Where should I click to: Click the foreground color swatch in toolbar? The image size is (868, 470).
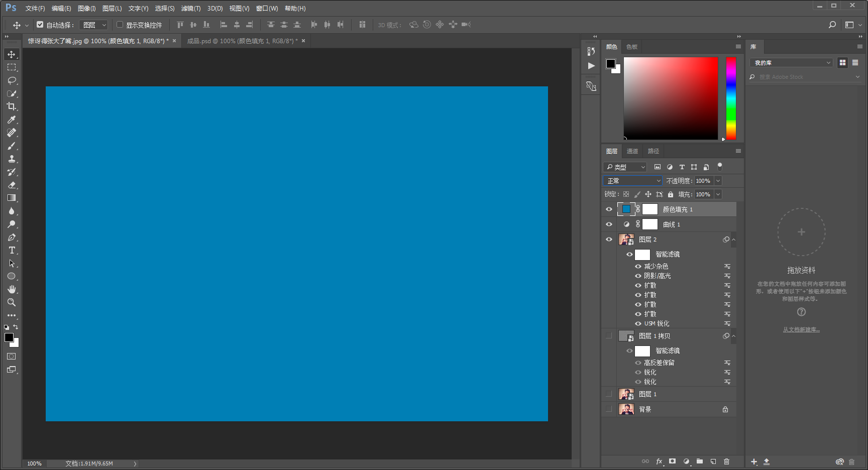tap(9, 337)
